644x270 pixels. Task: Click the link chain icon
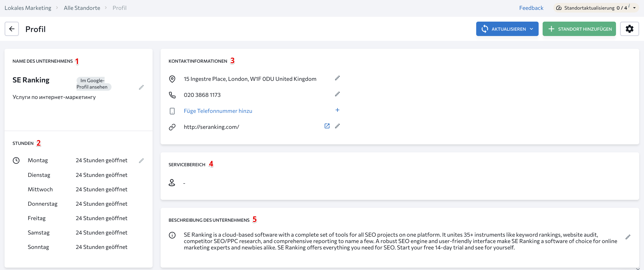[172, 127]
